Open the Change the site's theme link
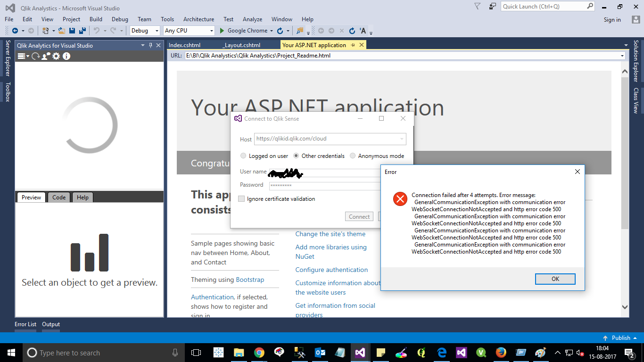The image size is (644, 362). click(x=330, y=234)
